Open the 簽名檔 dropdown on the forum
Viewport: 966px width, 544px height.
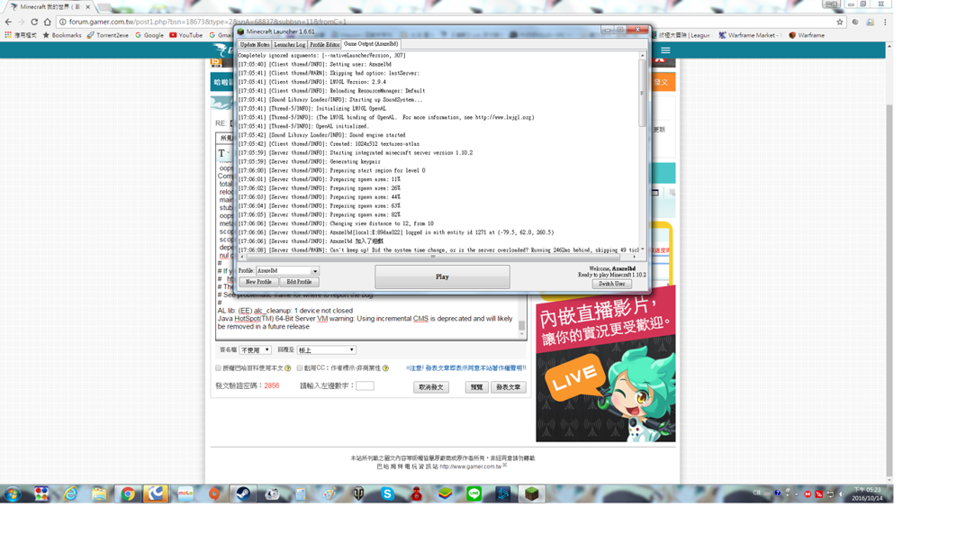tap(255, 350)
